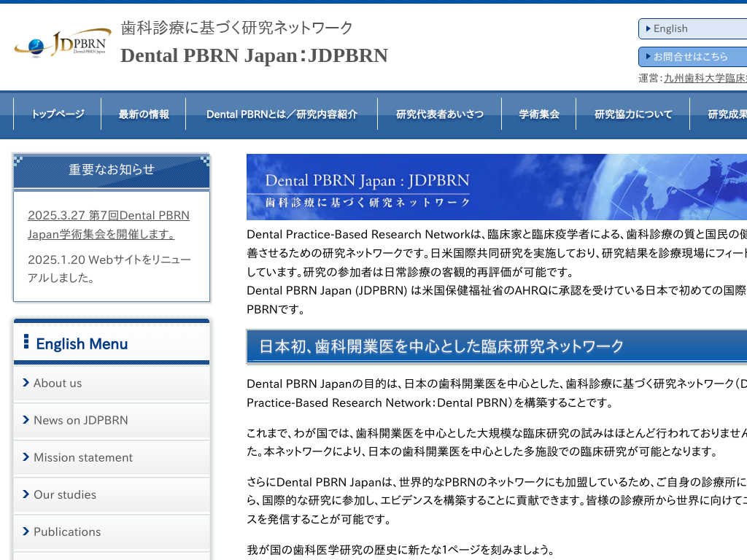Click chevron next to Mission statement

click(x=26, y=456)
